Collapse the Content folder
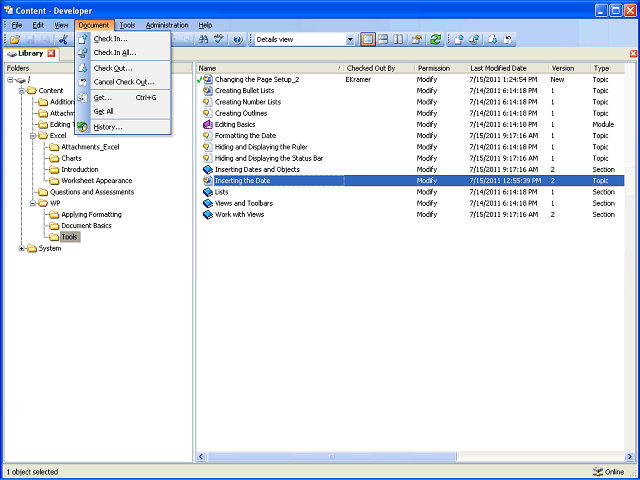 tap(22, 91)
